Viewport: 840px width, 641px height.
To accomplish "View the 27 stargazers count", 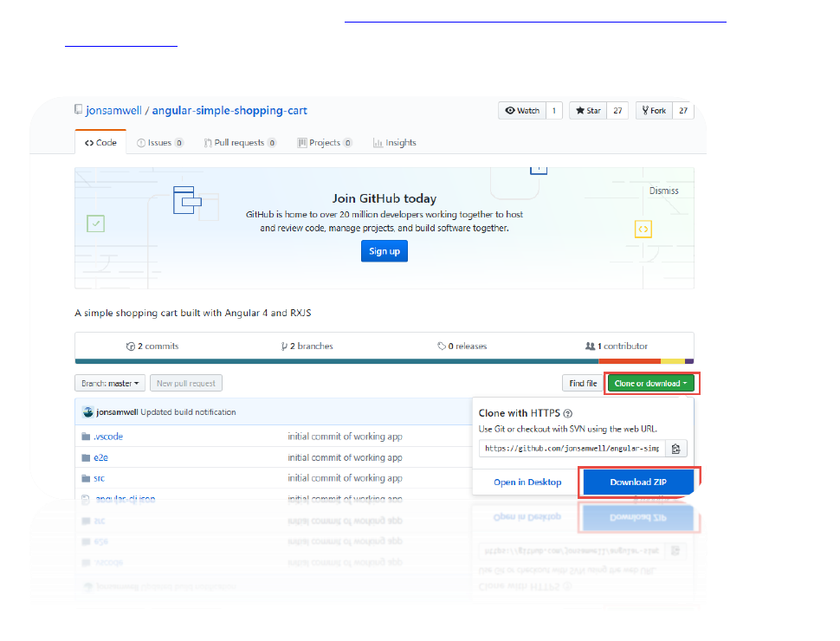I will (x=617, y=110).
